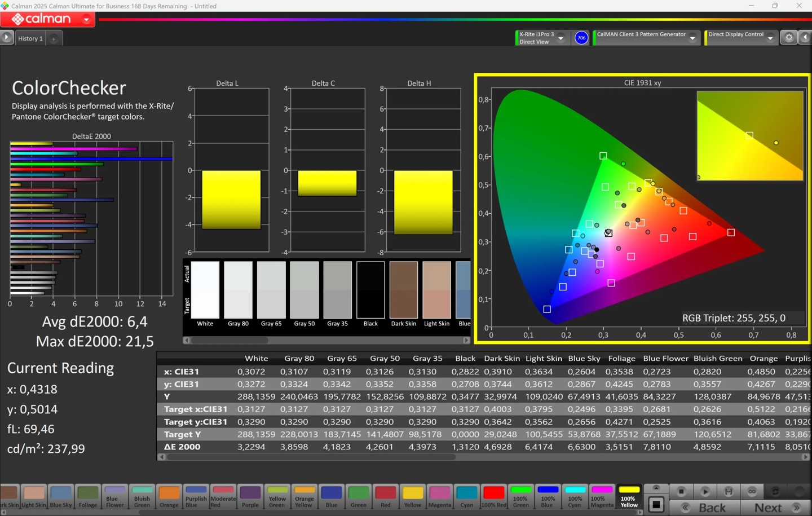Go to the next page with Next
The height and width of the screenshot is (516, 812).
coord(776,508)
